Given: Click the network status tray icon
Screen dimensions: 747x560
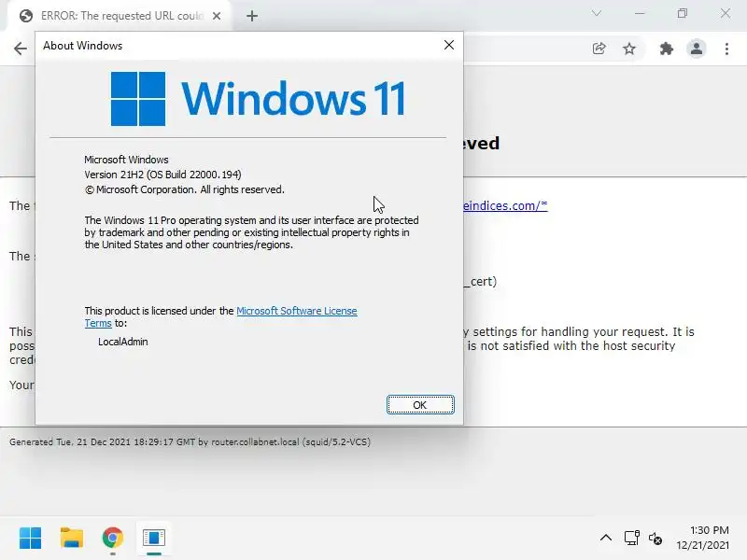Looking at the screenshot, I should [x=632, y=539].
